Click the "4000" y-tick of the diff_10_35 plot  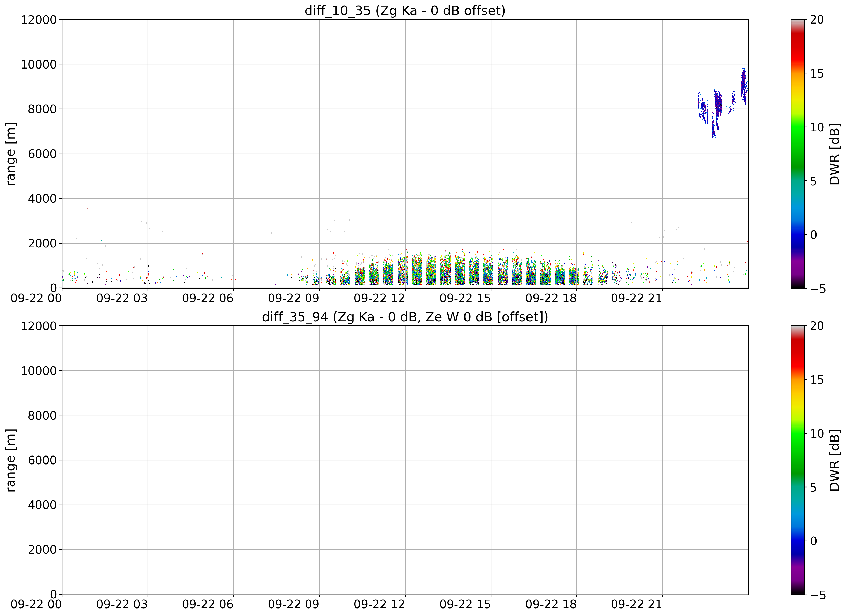(43, 198)
